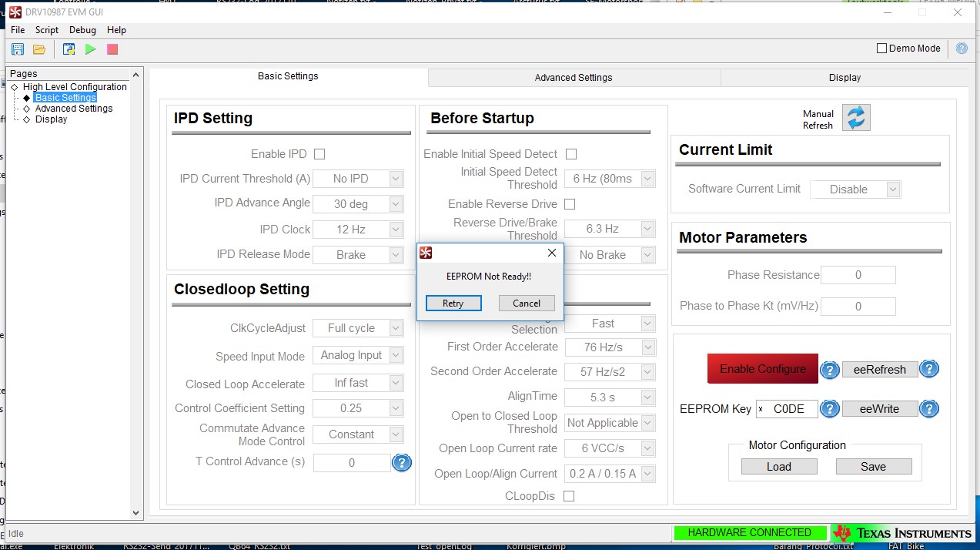
Task: Open IPD Release Mode dropdown
Action: tap(358, 255)
